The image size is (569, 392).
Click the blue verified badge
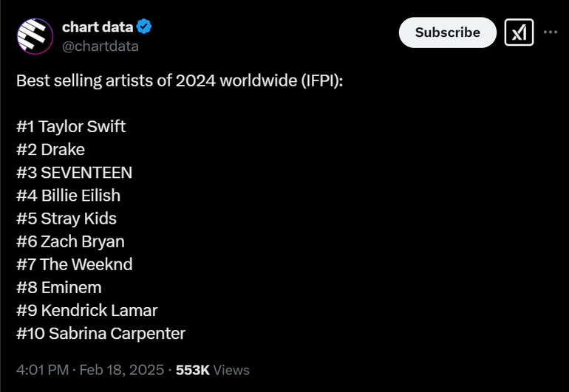point(145,27)
